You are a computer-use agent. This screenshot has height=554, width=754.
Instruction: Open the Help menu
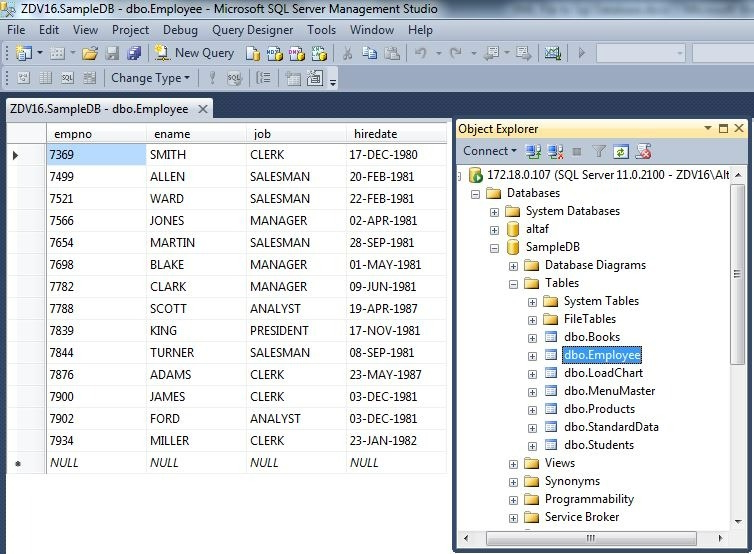tap(420, 30)
